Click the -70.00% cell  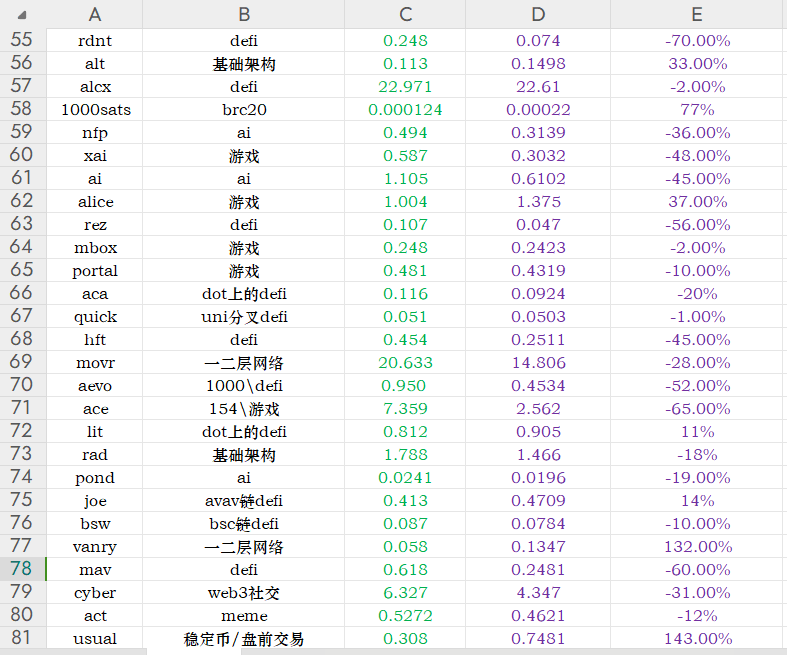click(698, 40)
